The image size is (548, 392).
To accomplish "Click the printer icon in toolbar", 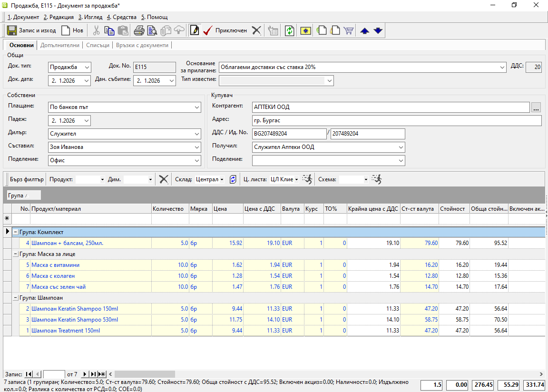I will point(139,30).
